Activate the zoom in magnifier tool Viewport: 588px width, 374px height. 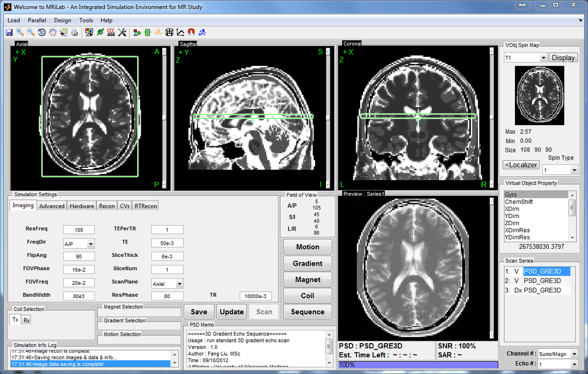(20, 32)
